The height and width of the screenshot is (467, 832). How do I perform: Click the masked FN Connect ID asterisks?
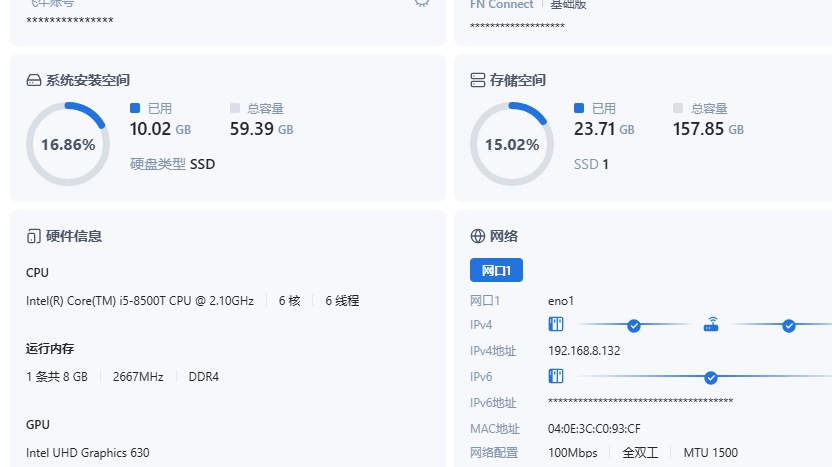pos(517,26)
